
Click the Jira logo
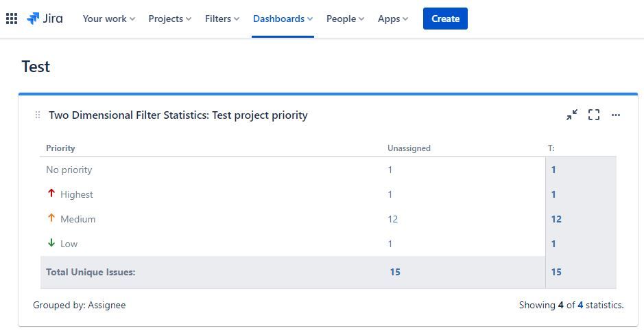pos(45,19)
